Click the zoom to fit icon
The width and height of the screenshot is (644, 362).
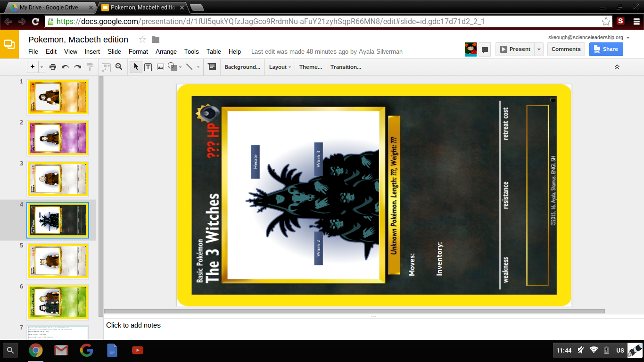[107, 67]
